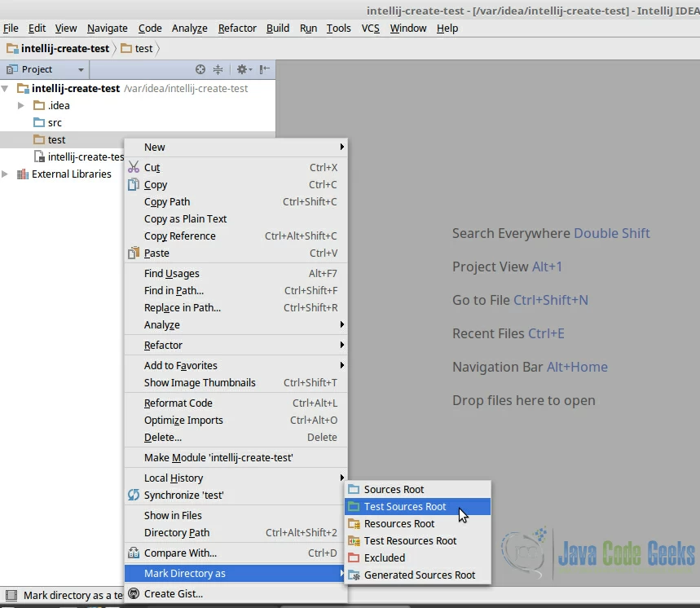
Task: Click the Create Gist GitHub icon
Action: 134,593
